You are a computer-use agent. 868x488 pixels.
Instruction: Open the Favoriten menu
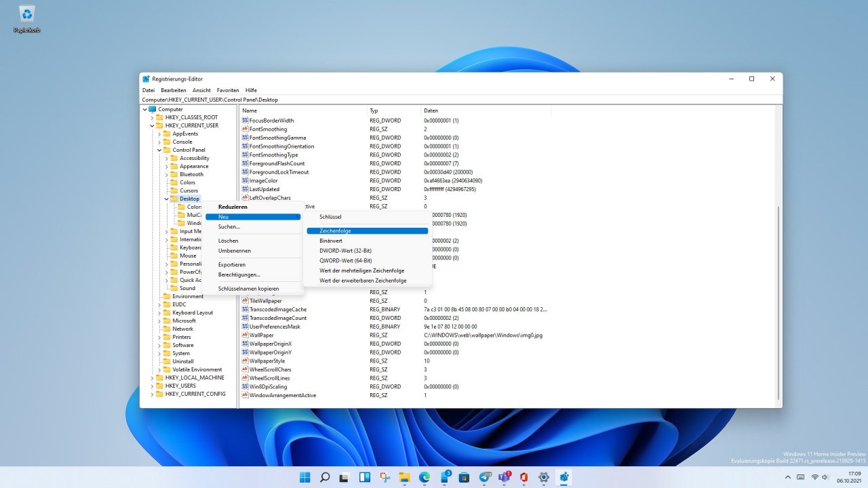(x=228, y=90)
